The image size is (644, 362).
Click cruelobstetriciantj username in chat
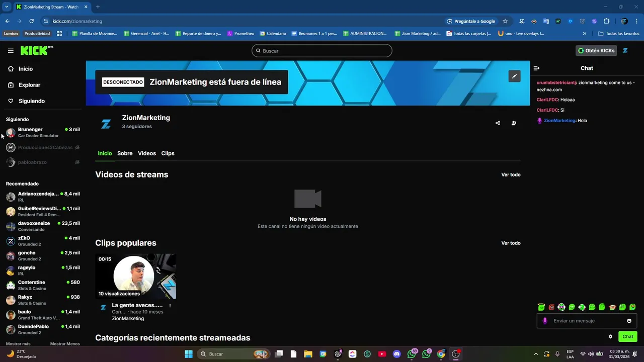[556, 82]
